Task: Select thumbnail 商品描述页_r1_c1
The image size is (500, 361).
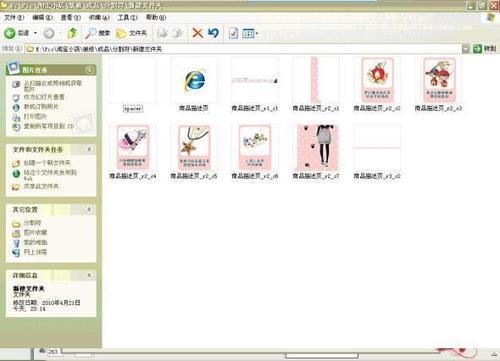Action: point(255,80)
